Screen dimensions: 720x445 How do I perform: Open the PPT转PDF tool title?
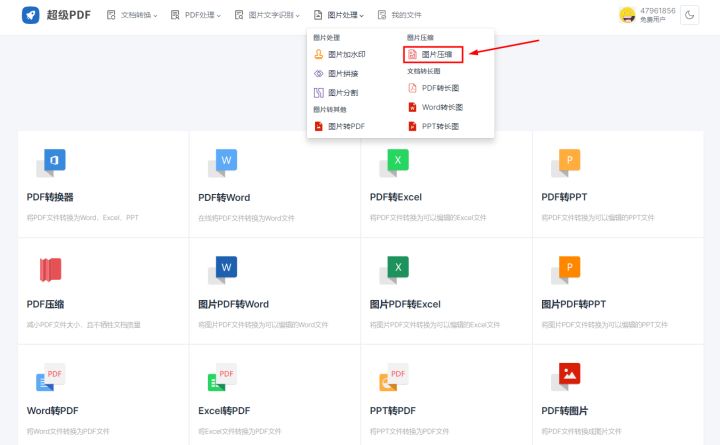coord(393,411)
